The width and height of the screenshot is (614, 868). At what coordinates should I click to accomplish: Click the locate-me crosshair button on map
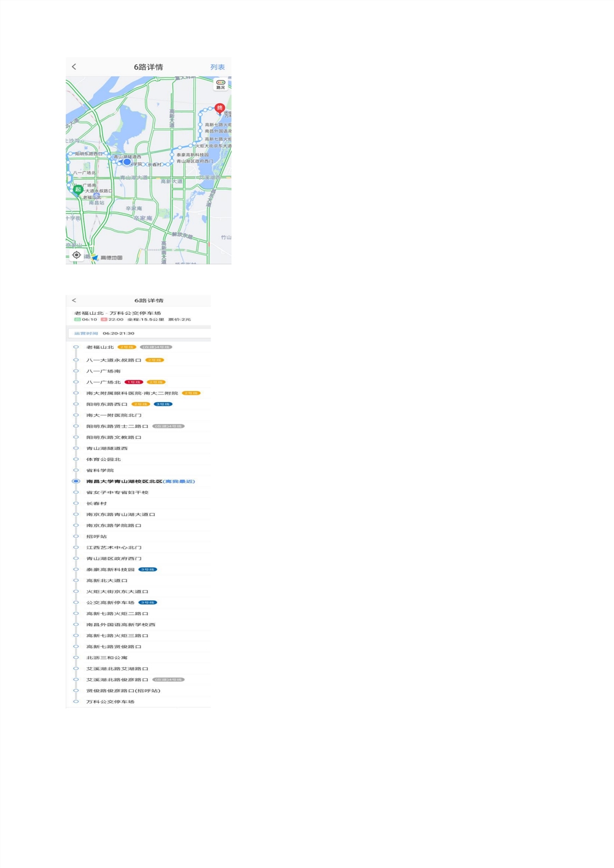pos(76,255)
